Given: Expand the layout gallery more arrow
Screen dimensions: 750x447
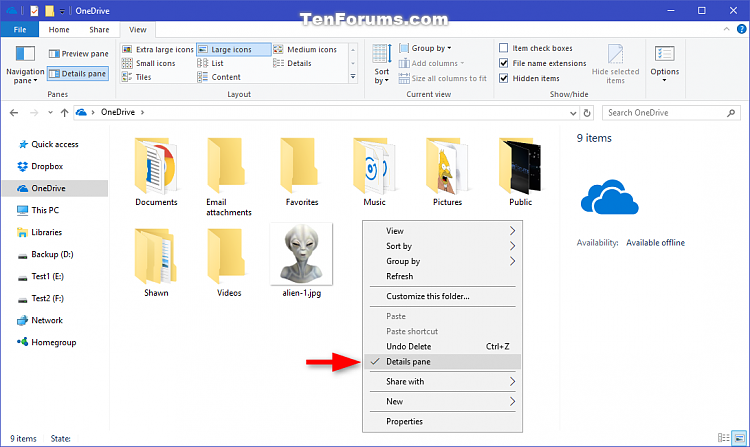Looking at the screenshot, I should [353, 76].
